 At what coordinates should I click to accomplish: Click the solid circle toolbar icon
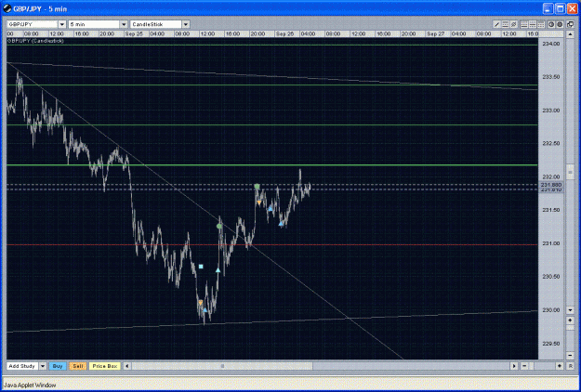[x=560, y=24]
